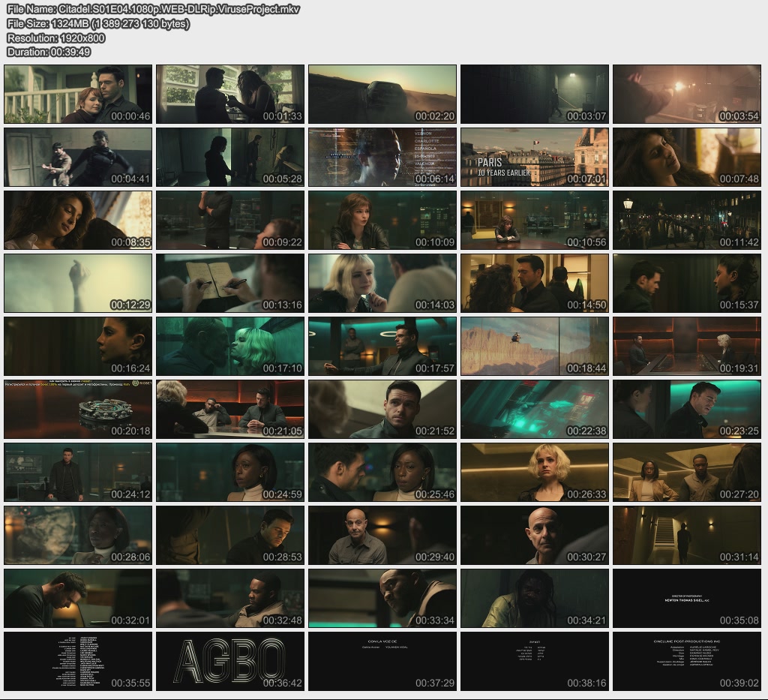Image resolution: width=768 pixels, height=700 pixels.
Task: Click the red-haired woman frame 00:10:09
Action: pyautogui.click(x=382, y=220)
